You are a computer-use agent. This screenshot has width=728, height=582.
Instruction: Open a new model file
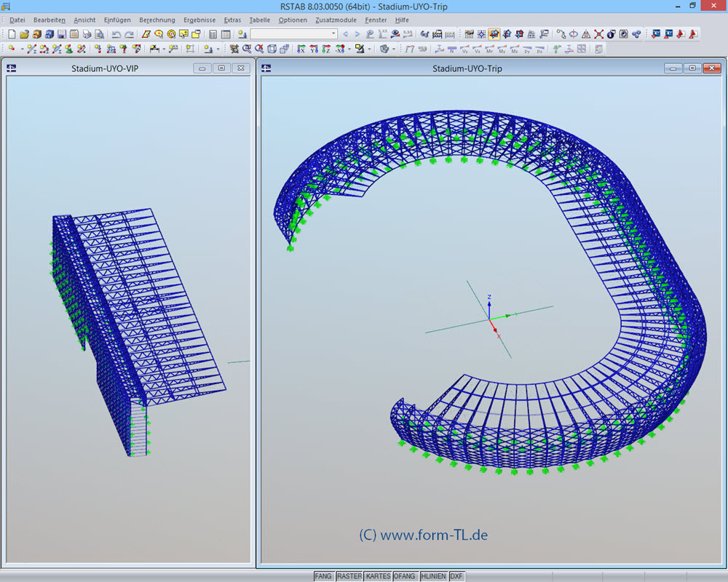(x=11, y=34)
